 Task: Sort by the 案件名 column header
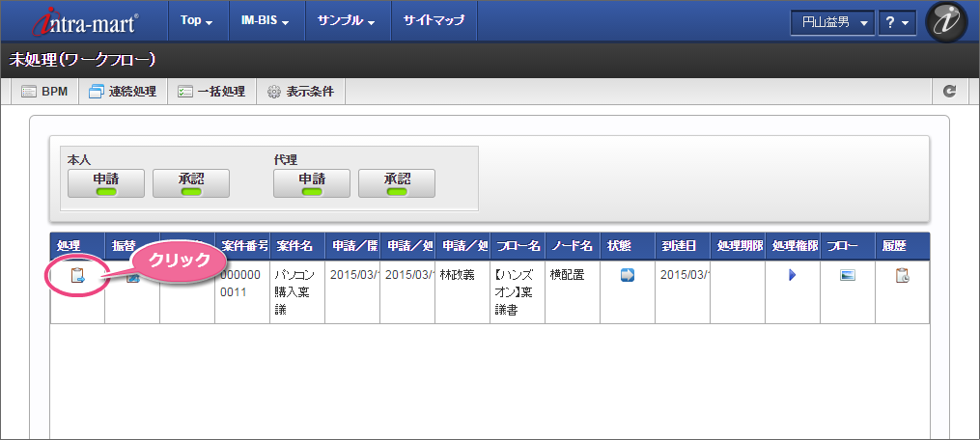click(297, 246)
